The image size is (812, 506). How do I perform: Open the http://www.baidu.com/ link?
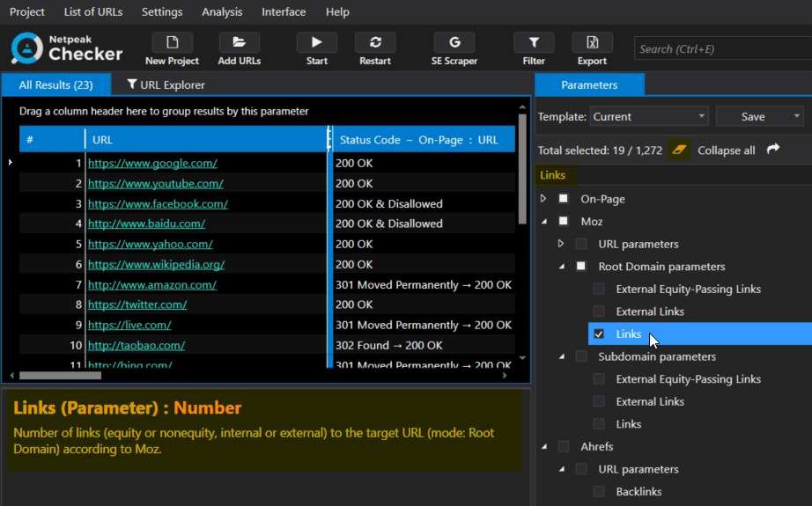146,224
